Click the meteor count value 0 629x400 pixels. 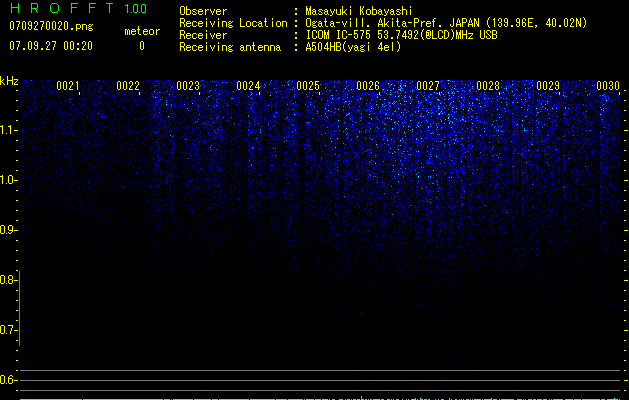pos(142,46)
